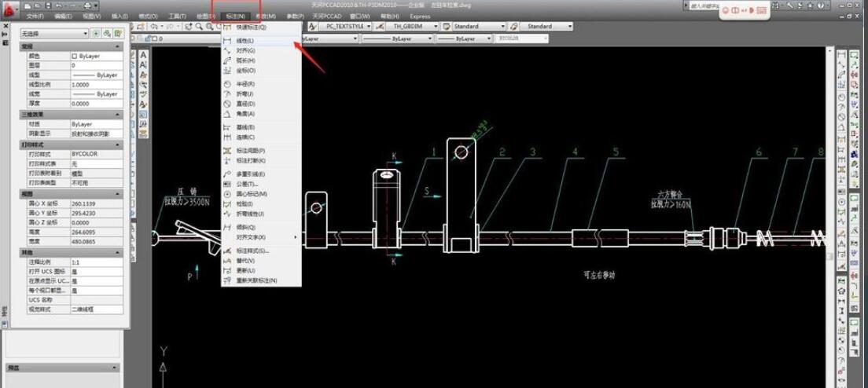Collapse the 常规 (General) properties section
Viewport: 868px width, 388px height.
pos(118,46)
